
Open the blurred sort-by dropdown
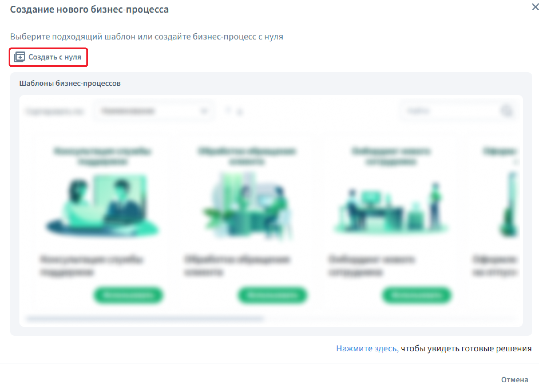click(x=154, y=111)
